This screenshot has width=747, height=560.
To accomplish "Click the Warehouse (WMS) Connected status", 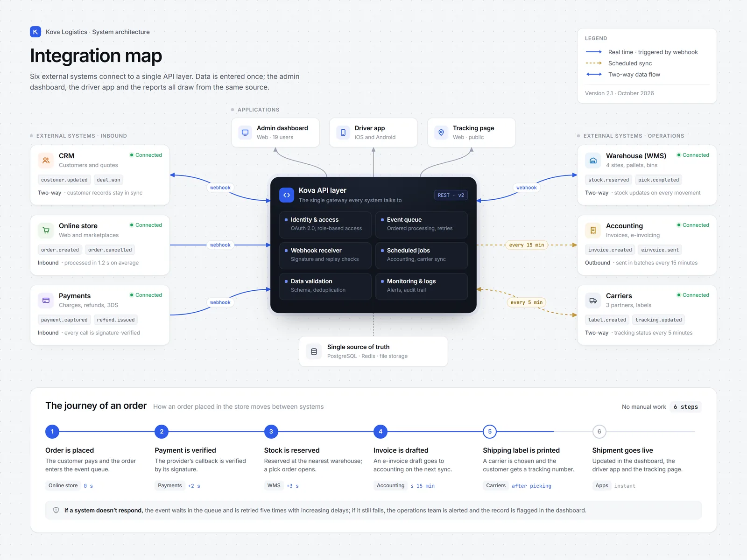I will 693,155.
